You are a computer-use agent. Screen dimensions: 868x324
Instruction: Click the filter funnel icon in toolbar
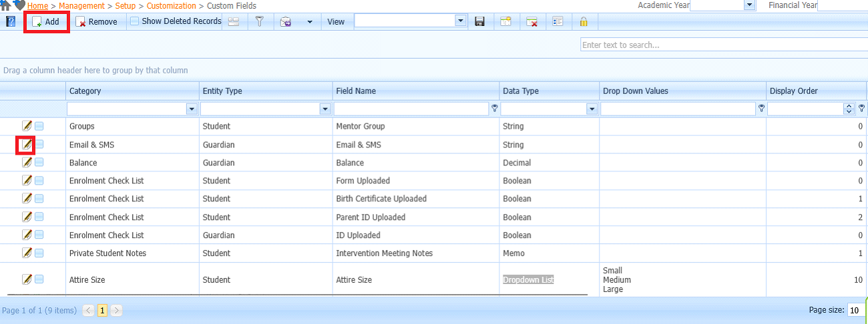point(260,21)
